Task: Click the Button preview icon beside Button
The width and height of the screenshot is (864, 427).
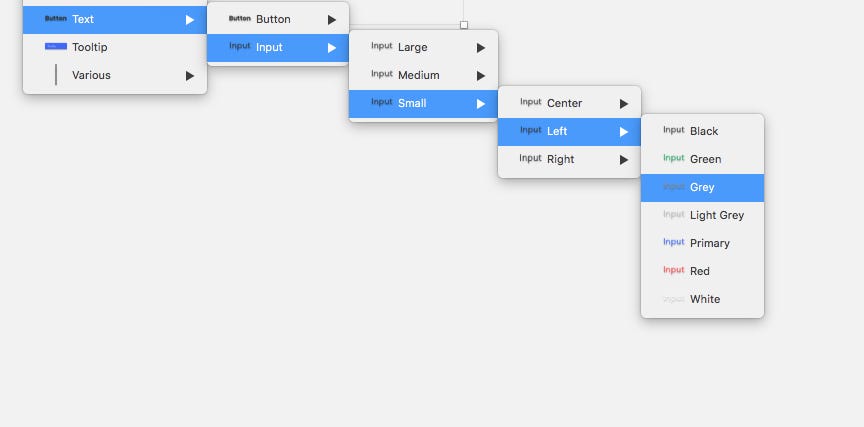Action: (x=239, y=19)
